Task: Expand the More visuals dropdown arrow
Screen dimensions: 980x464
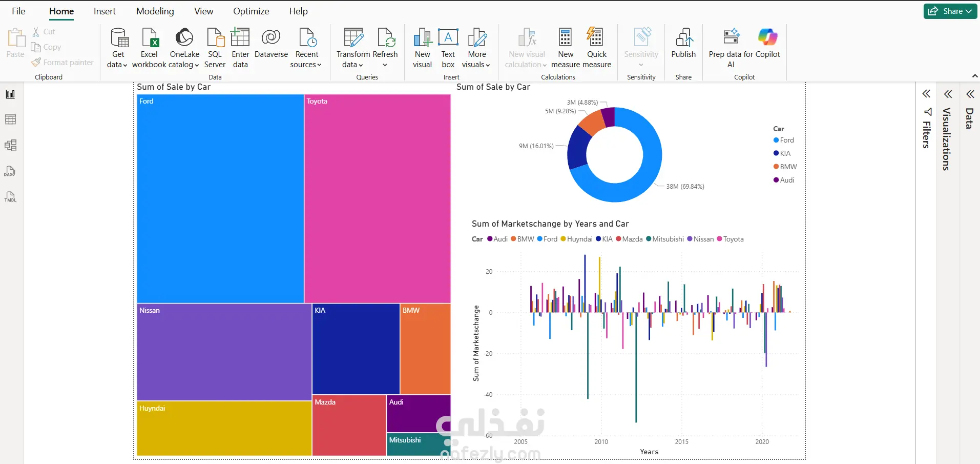Action: pos(488,65)
